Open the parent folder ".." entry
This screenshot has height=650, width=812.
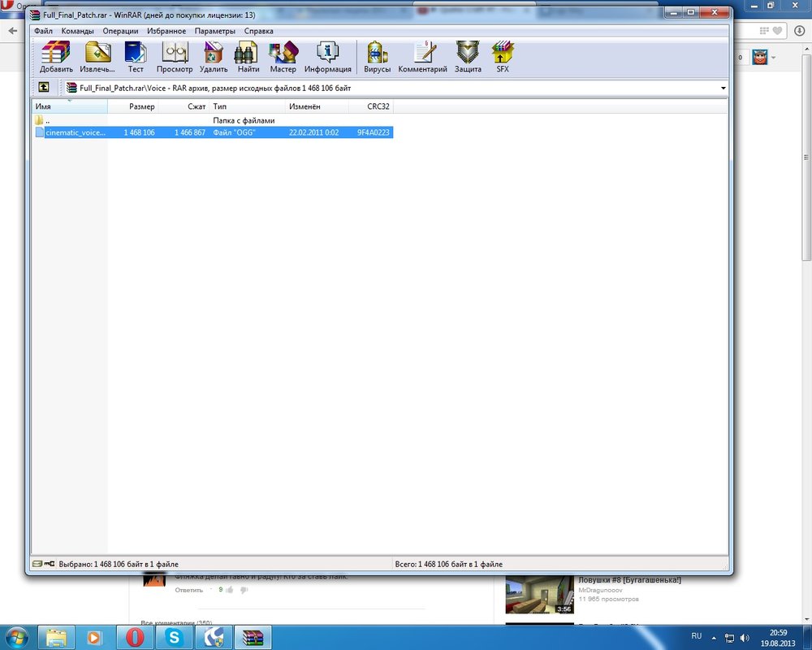(x=47, y=120)
